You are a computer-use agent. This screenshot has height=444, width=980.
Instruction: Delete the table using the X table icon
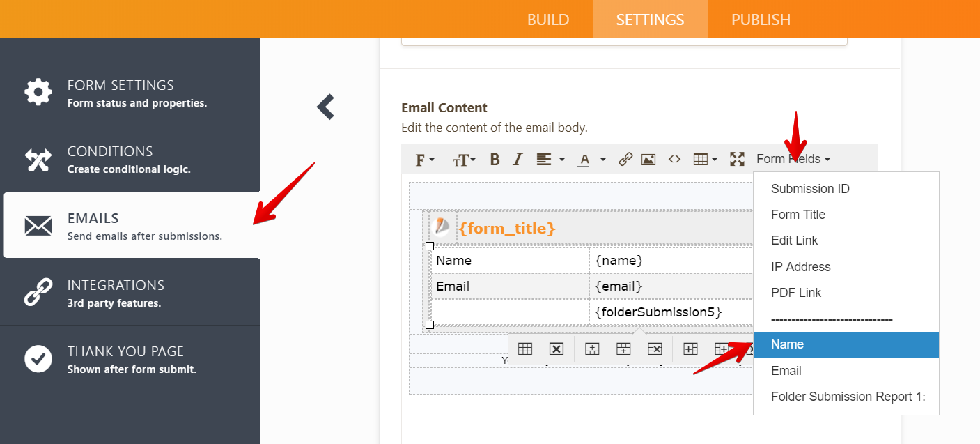(x=556, y=349)
